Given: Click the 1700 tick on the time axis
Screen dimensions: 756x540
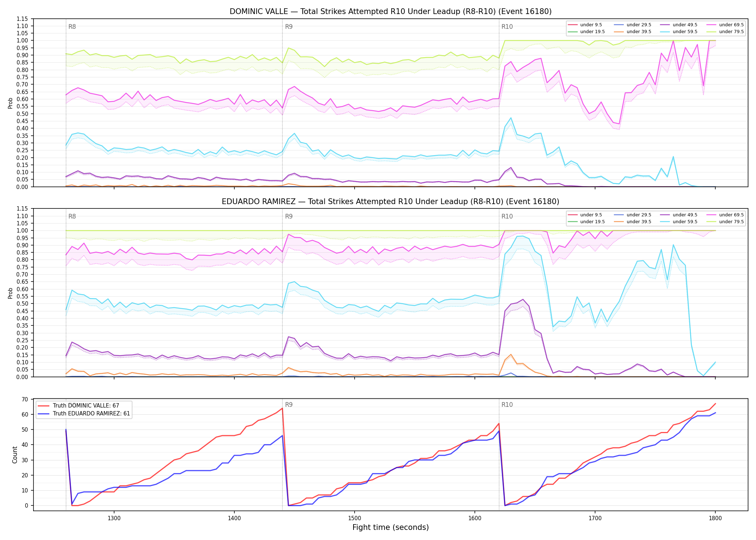Looking at the screenshot, I should [x=595, y=518].
